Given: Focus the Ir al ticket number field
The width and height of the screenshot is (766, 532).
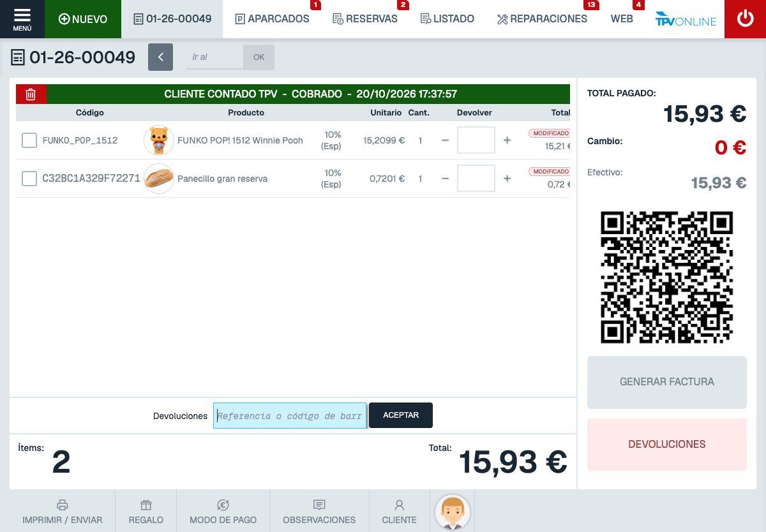Looking at the screenshot, I should coord(214,57).
